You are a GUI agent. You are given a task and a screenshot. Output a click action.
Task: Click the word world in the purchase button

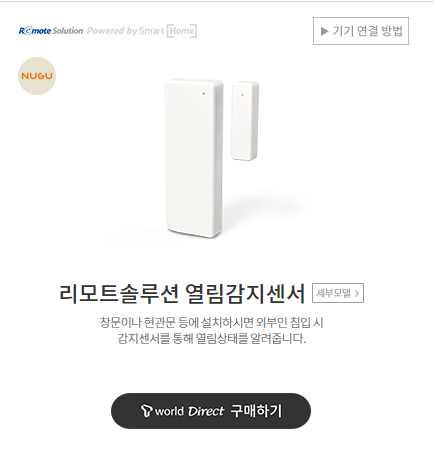coord(169,411)
